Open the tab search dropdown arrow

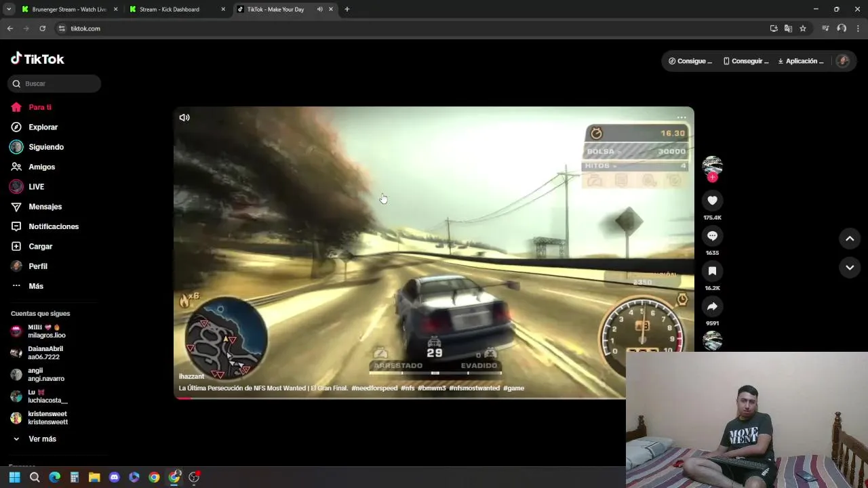coord(9,9)
